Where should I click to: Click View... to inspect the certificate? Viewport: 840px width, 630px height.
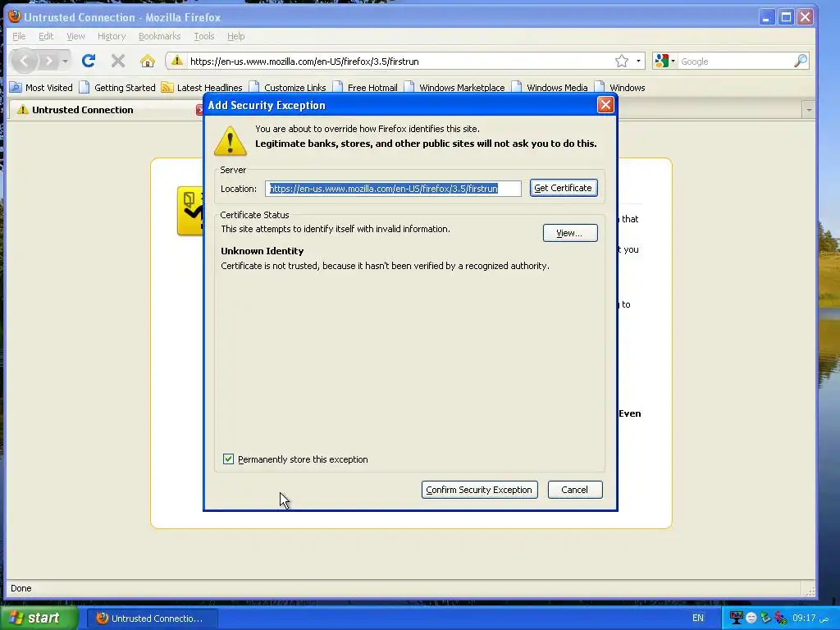click(570, 233)
